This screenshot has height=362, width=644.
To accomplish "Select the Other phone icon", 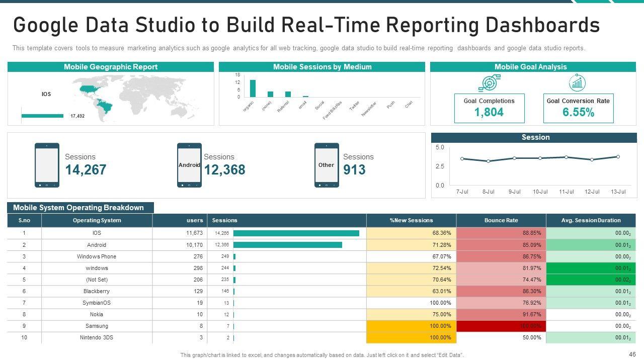I will [x=327, y=165].
